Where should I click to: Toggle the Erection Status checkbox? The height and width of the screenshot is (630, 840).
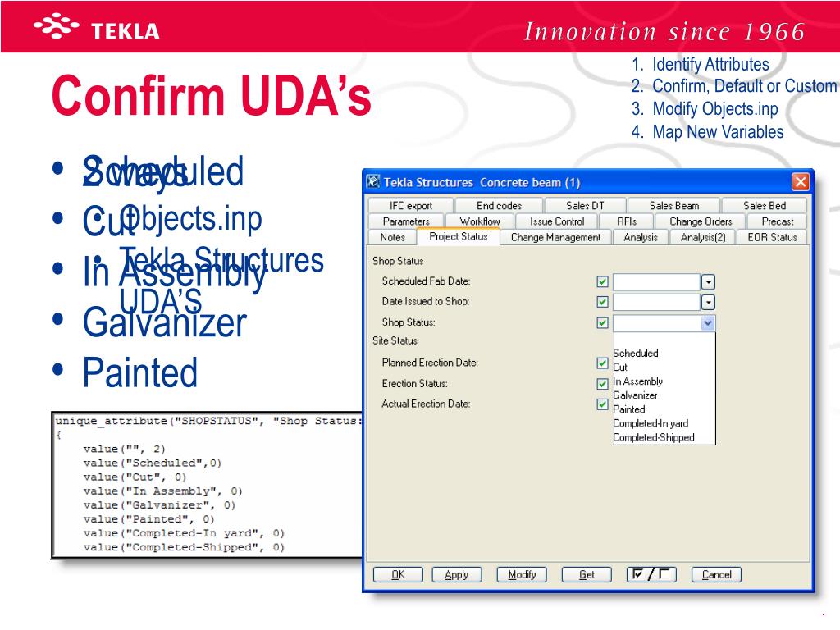pyautogui.click(x=602, y=384)
